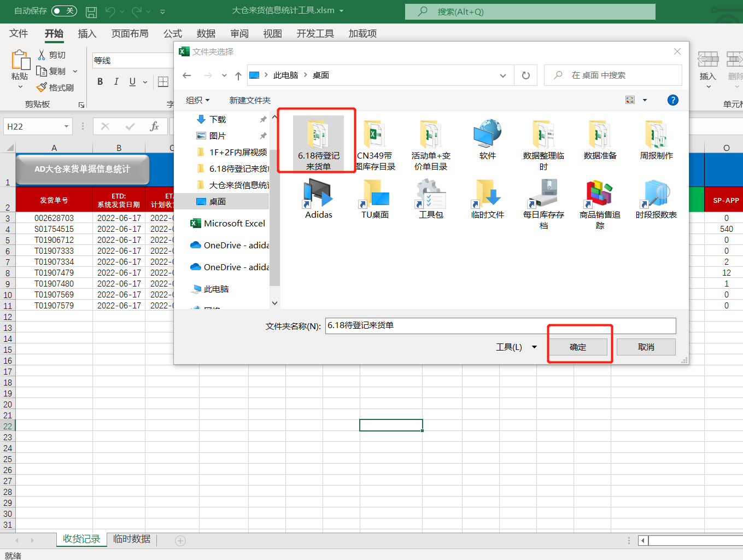Switch to the 临时数据 sheet tab
Image resolution: width=743 pixels, height=560 pixels.
pyautogui.click(x=132, y=539)
